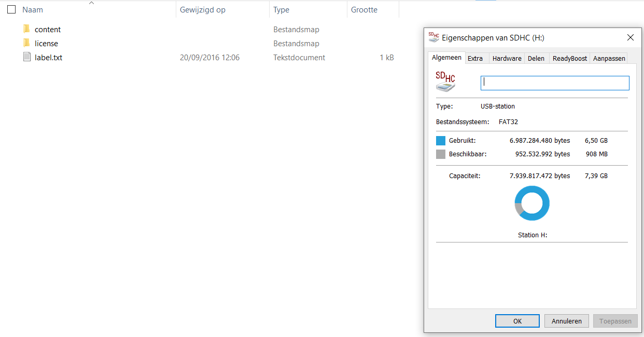644x337 pixels.
Task: Click the blue Gebruikt color square
Action: [x=441, y=140]
